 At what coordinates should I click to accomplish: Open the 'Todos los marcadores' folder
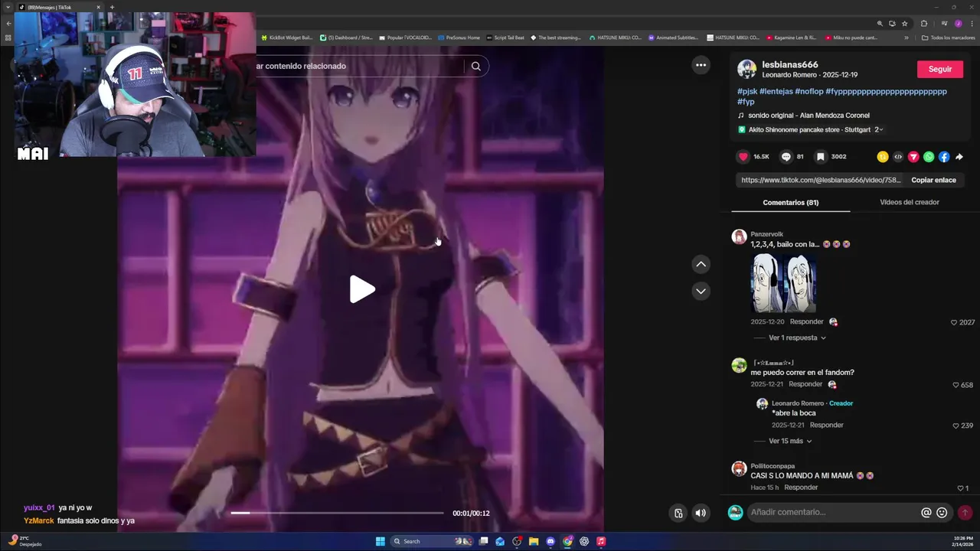tap(948, 37)
